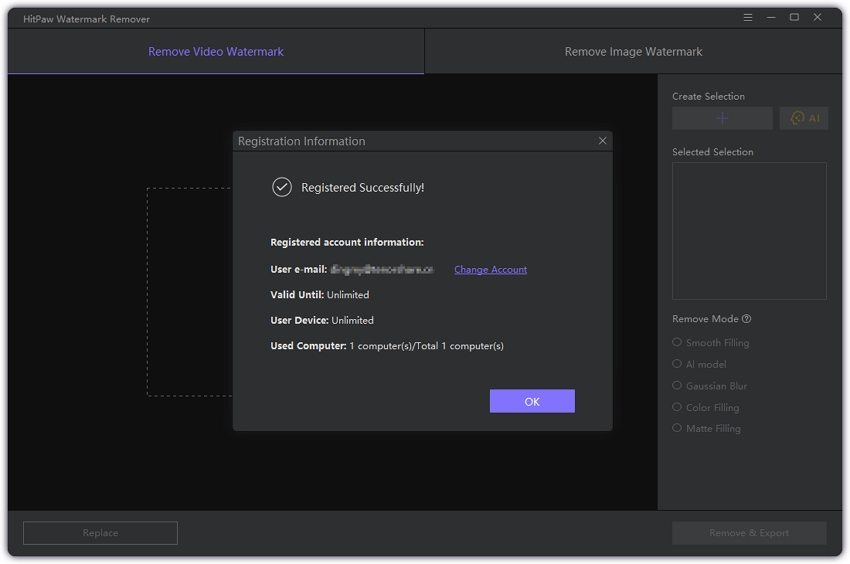The width and height of the screenshot is (850, 564).
Task: Click the AI selection button
Action: coord(804,118)
